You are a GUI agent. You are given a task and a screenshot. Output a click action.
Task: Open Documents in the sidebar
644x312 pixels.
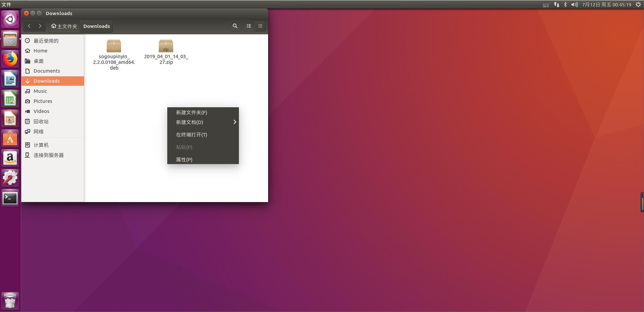(x=53, y=71)
